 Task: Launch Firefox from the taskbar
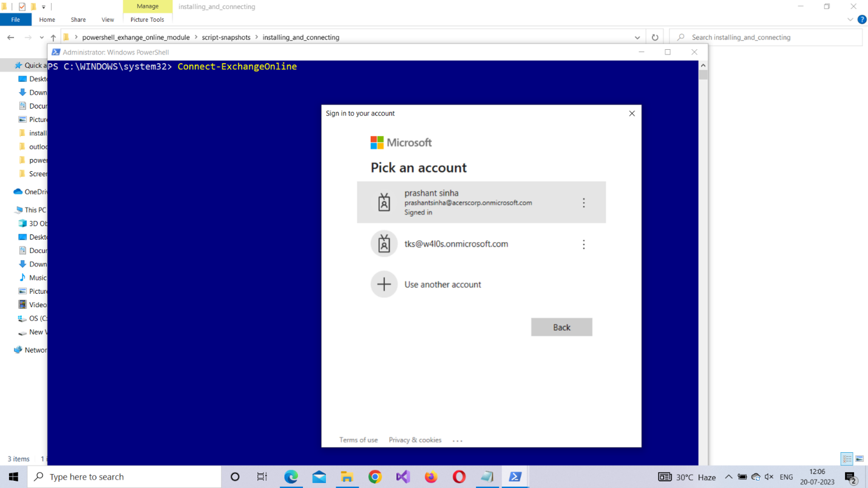point(431,477)
